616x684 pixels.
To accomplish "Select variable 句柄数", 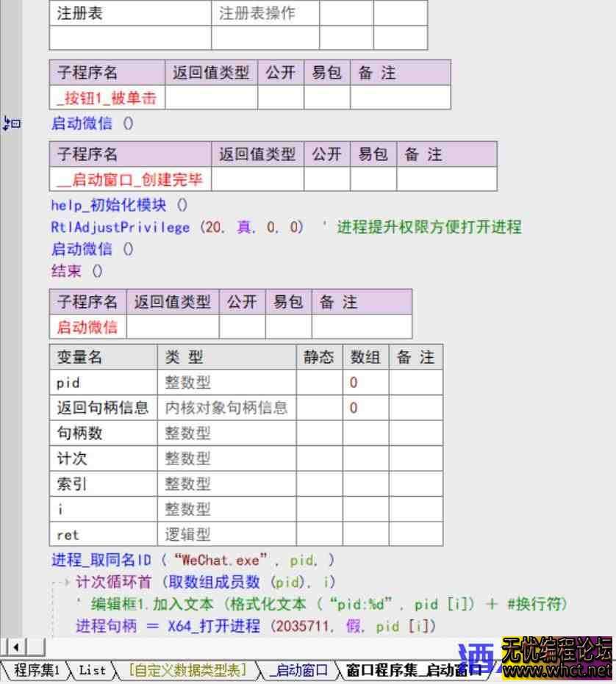I will coord(104,433).
